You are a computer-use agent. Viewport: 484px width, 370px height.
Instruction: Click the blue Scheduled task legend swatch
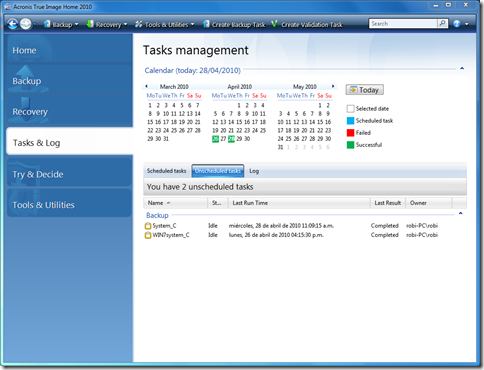(350, 121)
